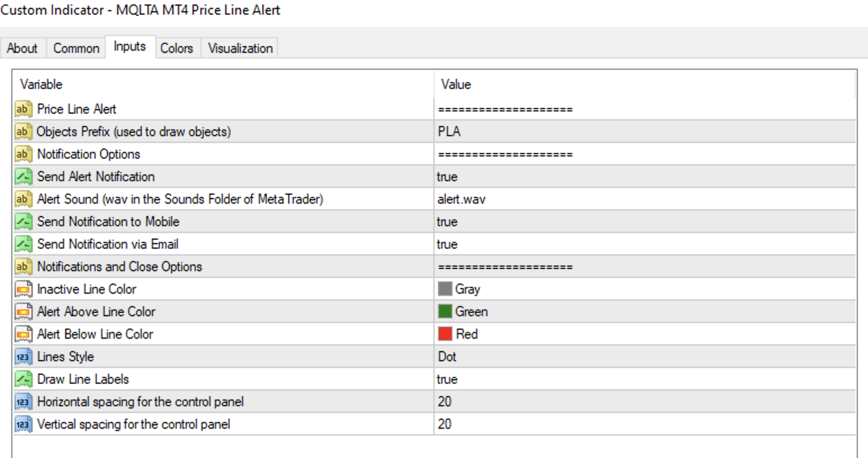This screenshot has height=458, width=868.
Task: Edit the Objects Prefix value PLA
Action: (x=449, y=132)
